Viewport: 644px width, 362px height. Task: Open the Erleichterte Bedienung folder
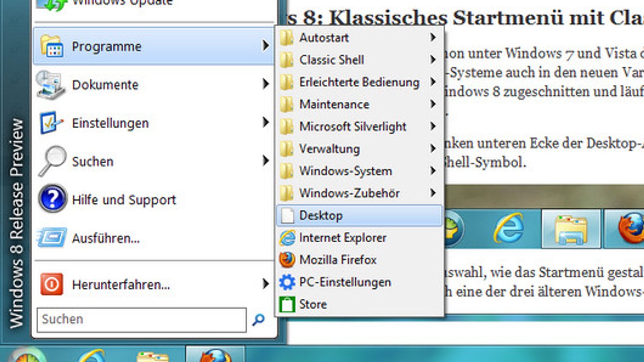[x=359, y=82]
